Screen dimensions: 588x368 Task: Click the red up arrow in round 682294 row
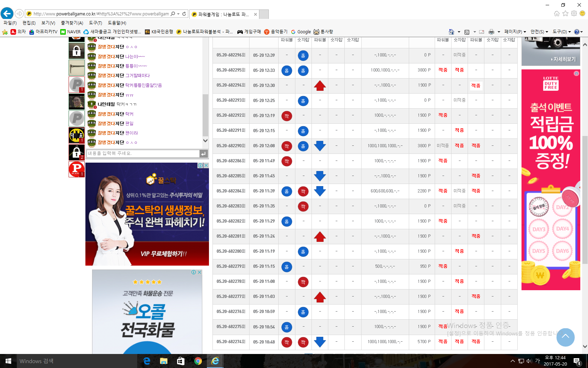(x=320, y=86)
